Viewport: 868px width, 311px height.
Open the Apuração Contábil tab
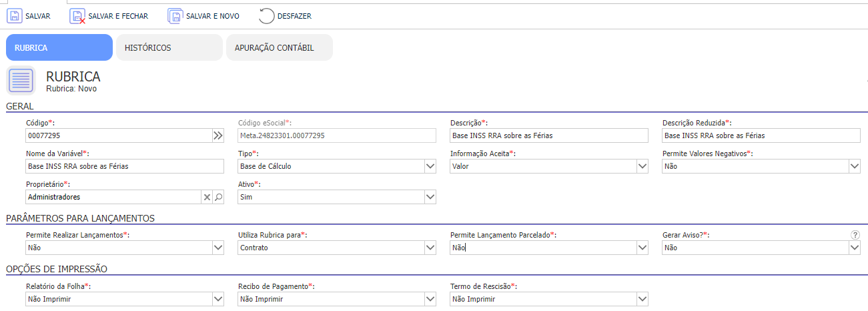(x=280, y=47)
